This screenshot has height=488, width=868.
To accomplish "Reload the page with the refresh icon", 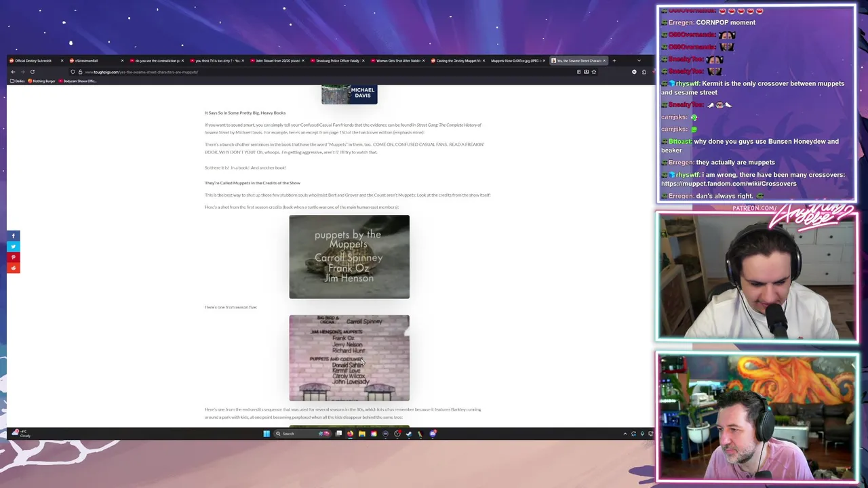I will tap(32, 72).
